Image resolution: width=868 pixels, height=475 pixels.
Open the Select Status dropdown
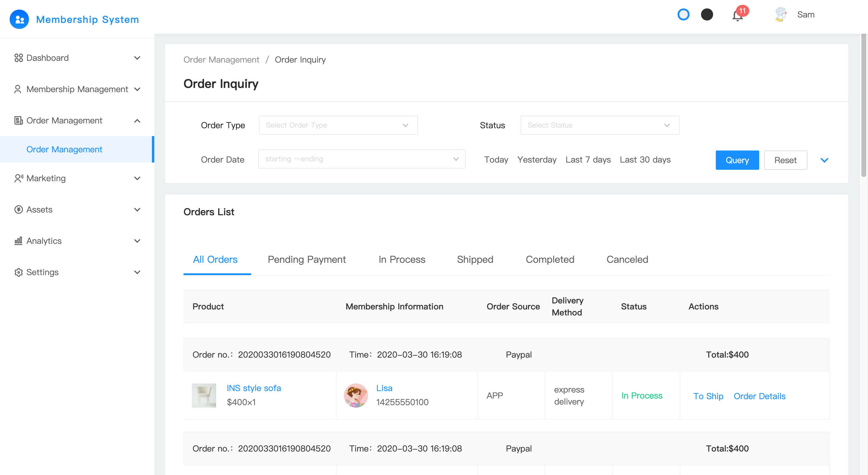coord(599,125)
